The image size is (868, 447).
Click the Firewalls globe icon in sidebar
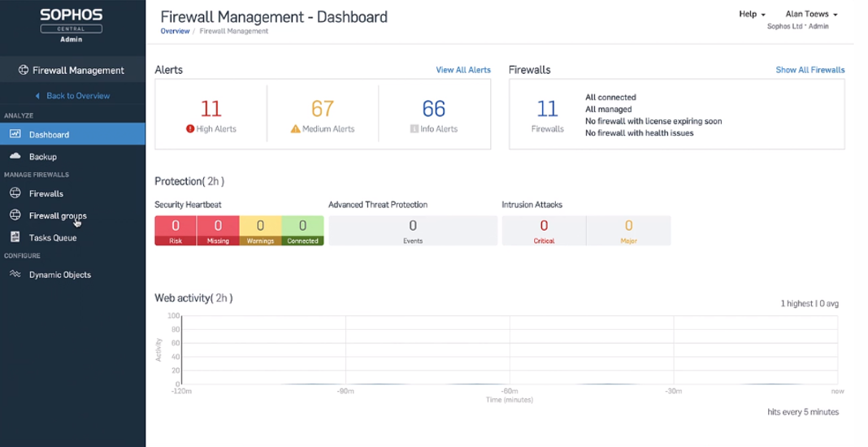click(15, 193)
